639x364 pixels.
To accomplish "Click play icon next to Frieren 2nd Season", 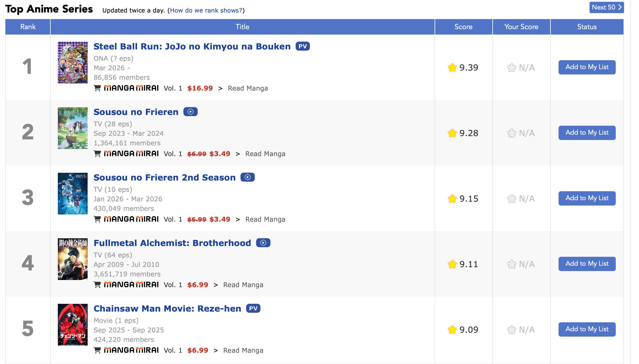I will coord(247,178).
